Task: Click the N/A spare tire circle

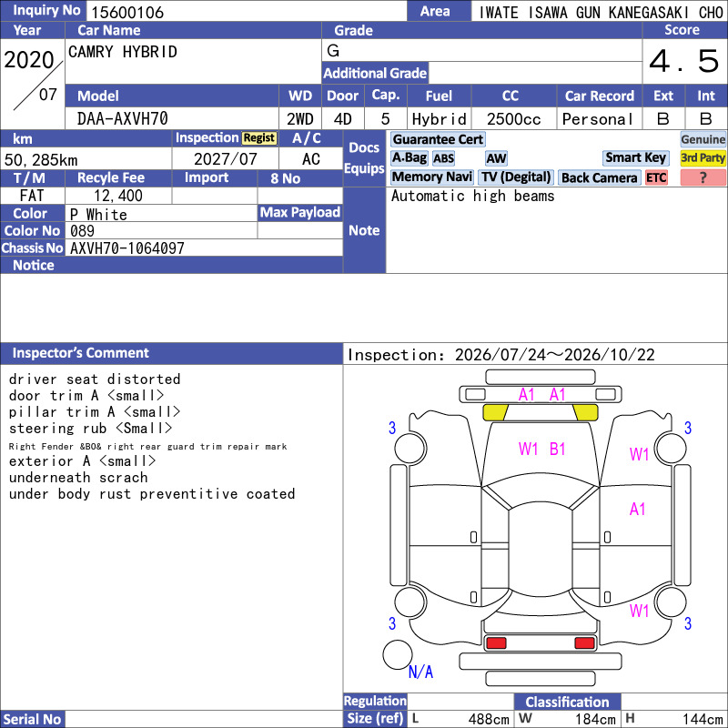Action: (398, 654)
